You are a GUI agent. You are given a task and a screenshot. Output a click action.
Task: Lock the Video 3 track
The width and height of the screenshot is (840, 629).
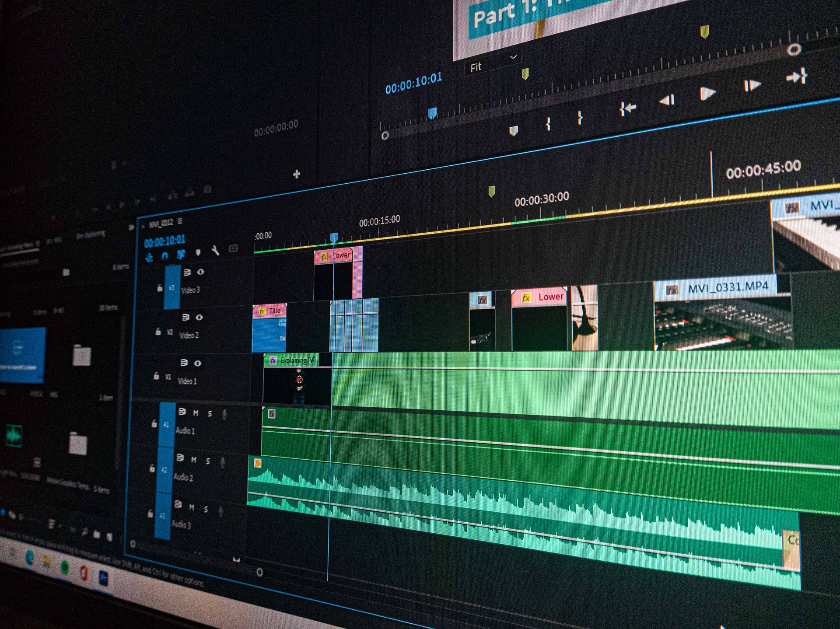coord(160,287)
